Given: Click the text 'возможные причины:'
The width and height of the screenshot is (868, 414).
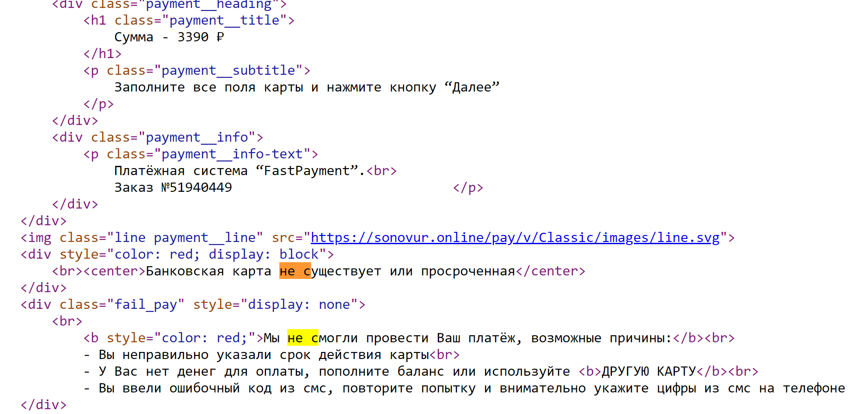Looking at the screenshot, I should [601, 338].
